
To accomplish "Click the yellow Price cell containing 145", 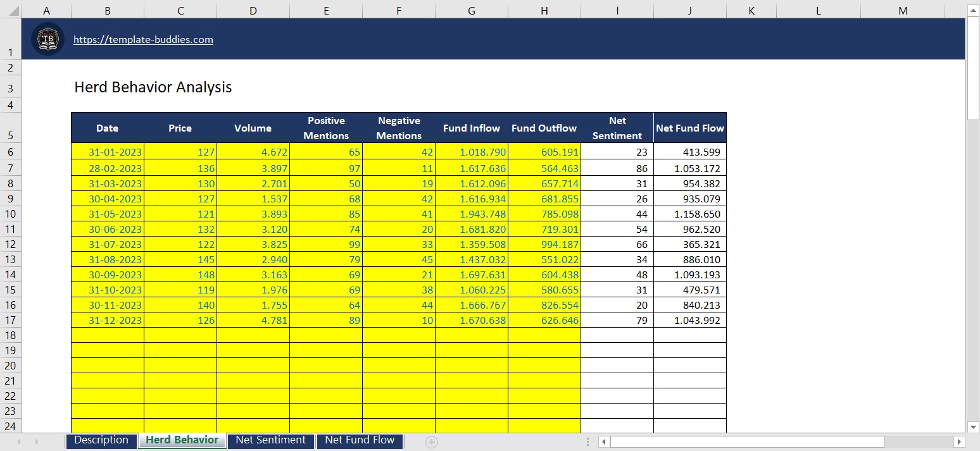I will 180,259.
